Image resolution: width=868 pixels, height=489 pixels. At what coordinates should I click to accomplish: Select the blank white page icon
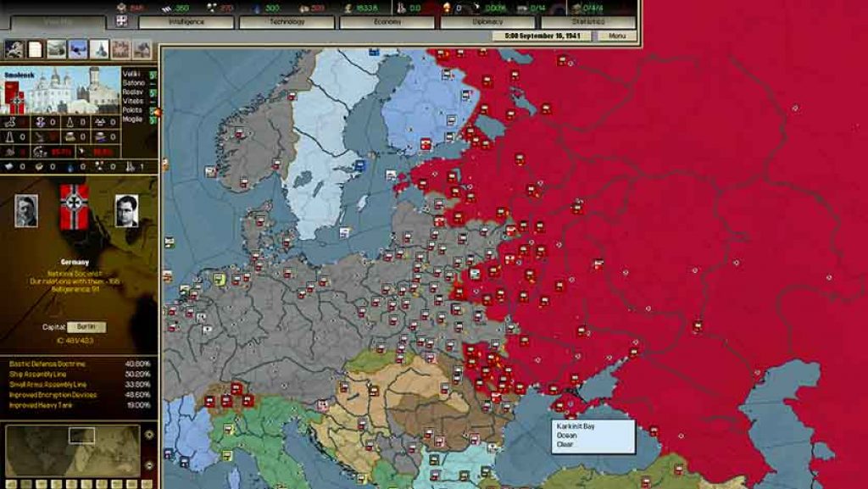pyautogui.click(x=35, y=49)
